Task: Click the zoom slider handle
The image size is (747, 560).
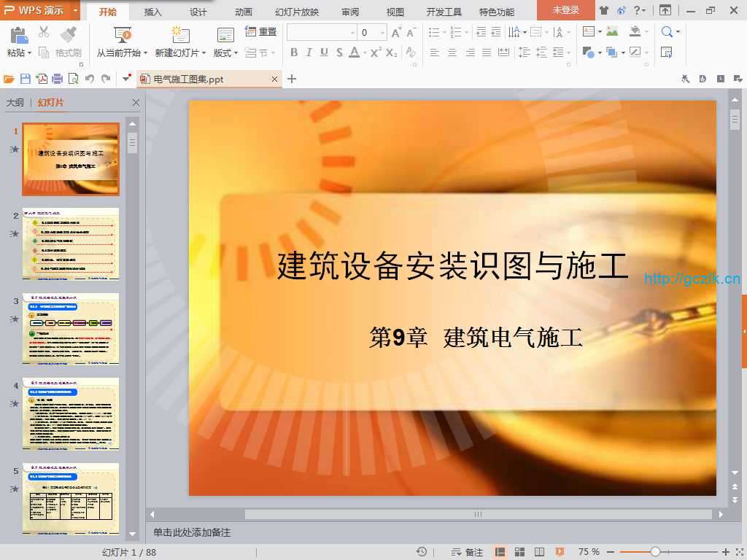Action: click(x=655, y=552)
